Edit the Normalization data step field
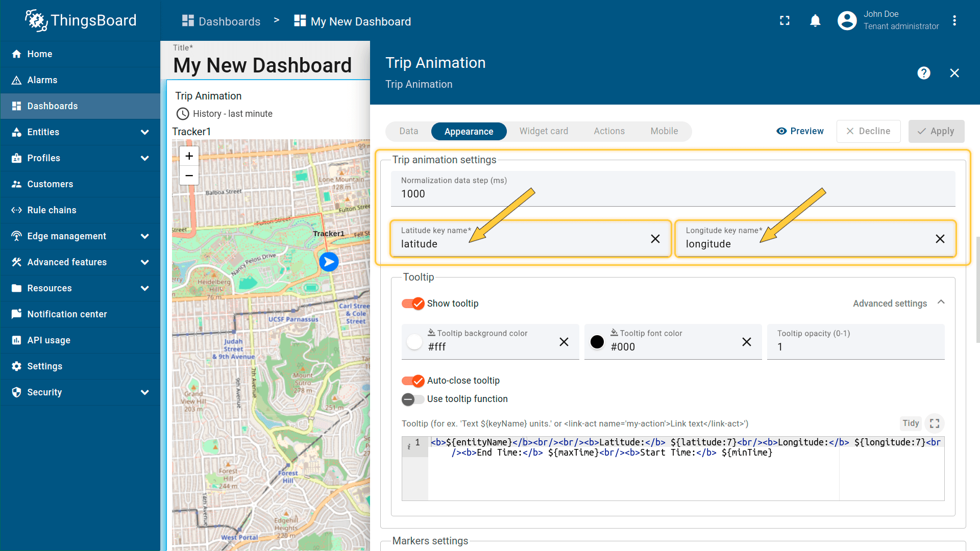 tap(673, 189)
